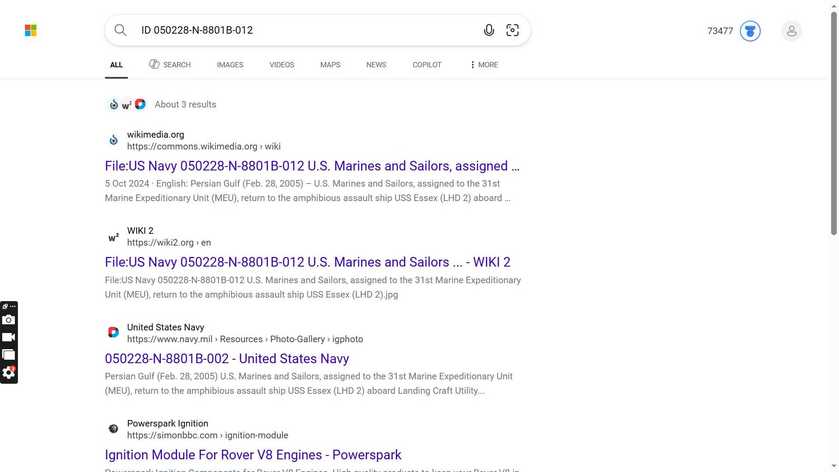Select the Copilot tab
This screenshot has width=839, height=472.
pos(427,65)
